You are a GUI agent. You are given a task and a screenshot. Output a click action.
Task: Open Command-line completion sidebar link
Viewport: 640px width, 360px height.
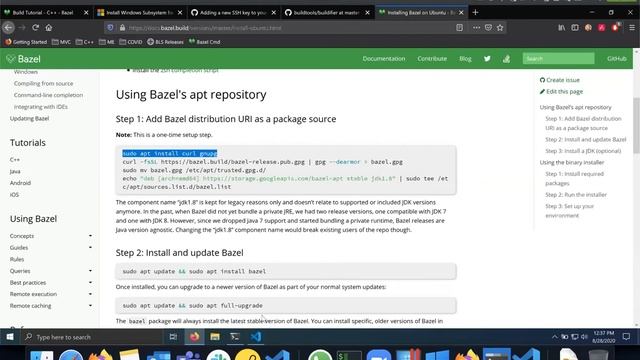coord(48,95)
